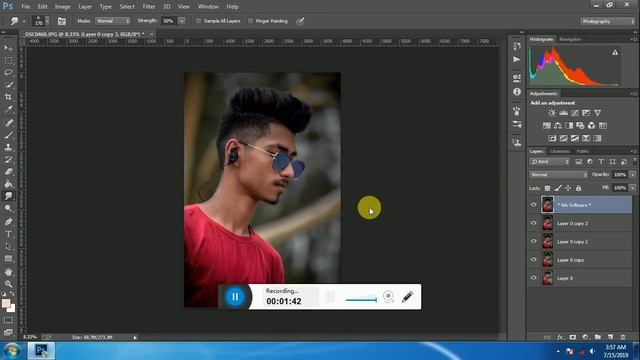Add an Invert adjustment
The height and width of the screenshot is (360, 640).
552,138
